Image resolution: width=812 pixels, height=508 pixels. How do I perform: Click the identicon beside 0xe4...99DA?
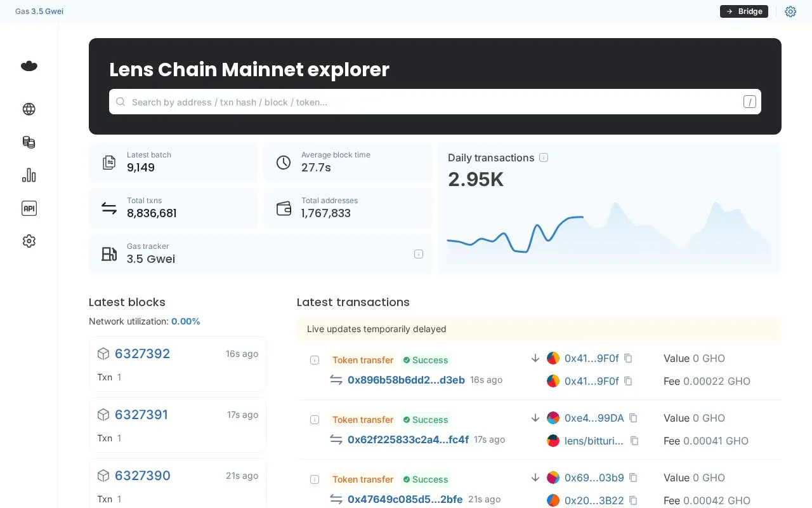click(x=553, y=418)
